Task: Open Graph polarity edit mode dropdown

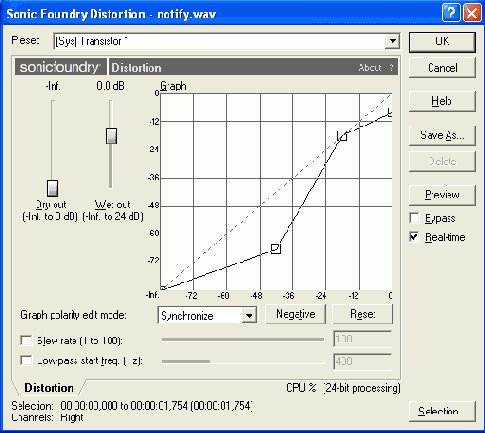Action: (x=249, y=315)
